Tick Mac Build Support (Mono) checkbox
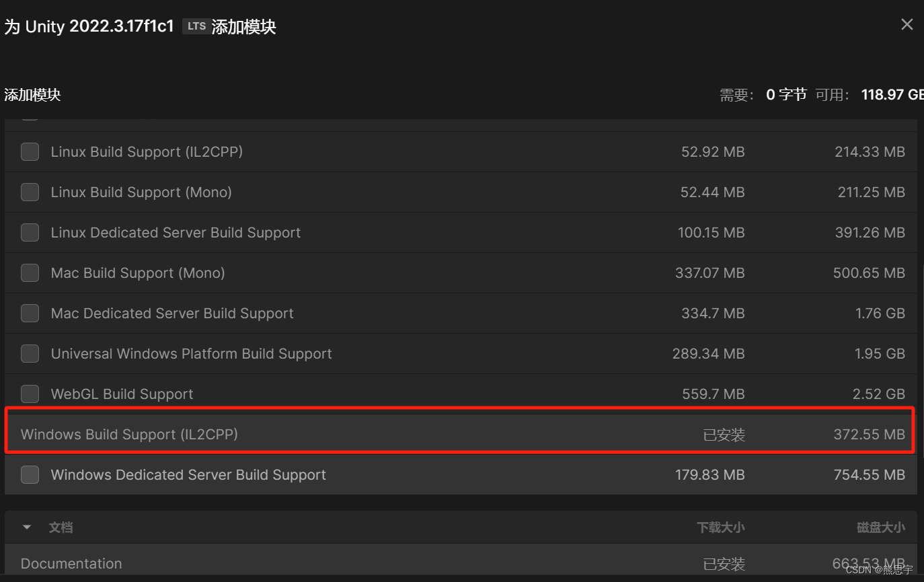 pyautogui.click(x=30, y=273)
